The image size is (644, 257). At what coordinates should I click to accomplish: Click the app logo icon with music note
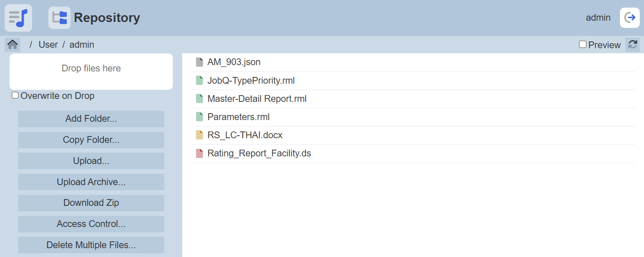[18, 18]
